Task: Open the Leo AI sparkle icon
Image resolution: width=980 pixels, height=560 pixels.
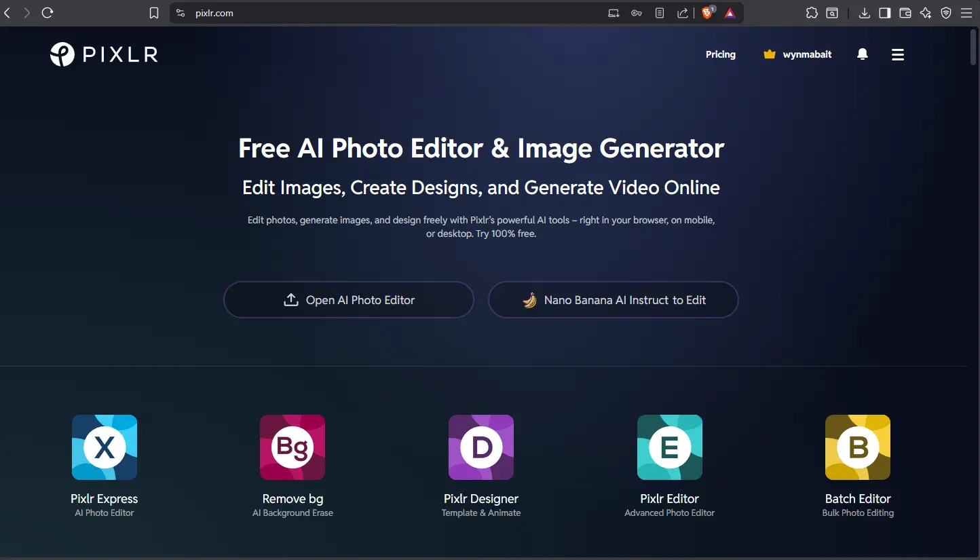Action: click(x=926, y=13)
